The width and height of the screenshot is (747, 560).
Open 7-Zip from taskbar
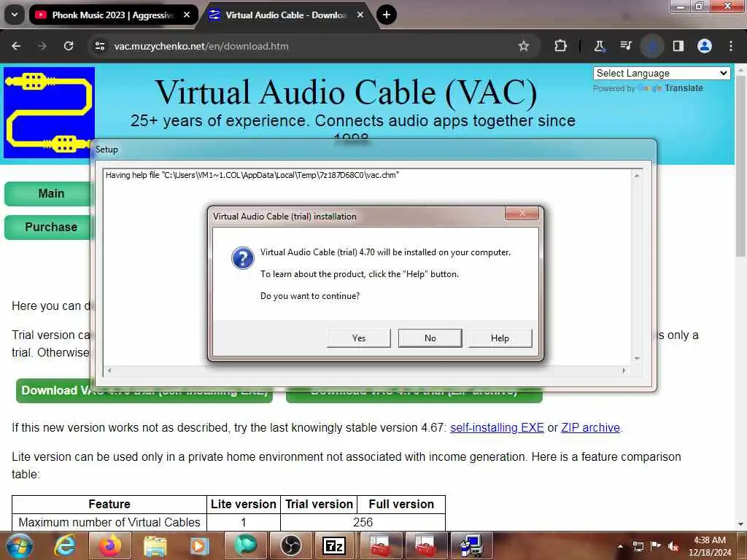click(x=334, y=546)
